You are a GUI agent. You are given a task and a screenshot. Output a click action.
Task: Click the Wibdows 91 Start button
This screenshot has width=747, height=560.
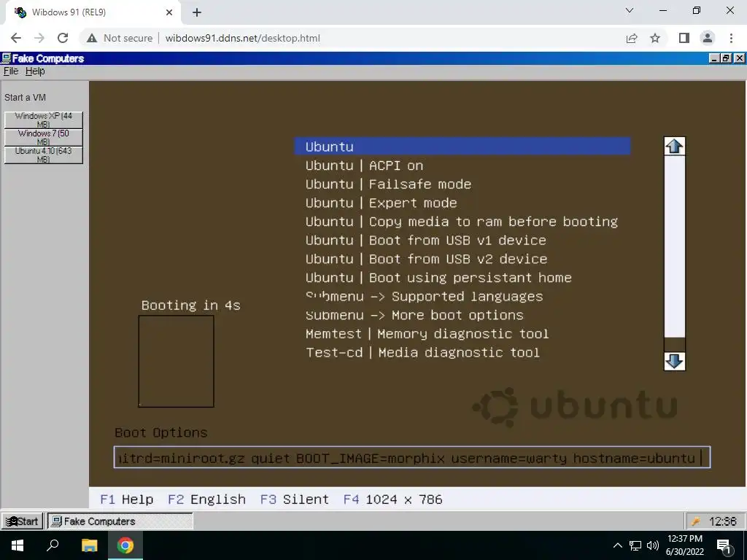click(x=23, y=521)
